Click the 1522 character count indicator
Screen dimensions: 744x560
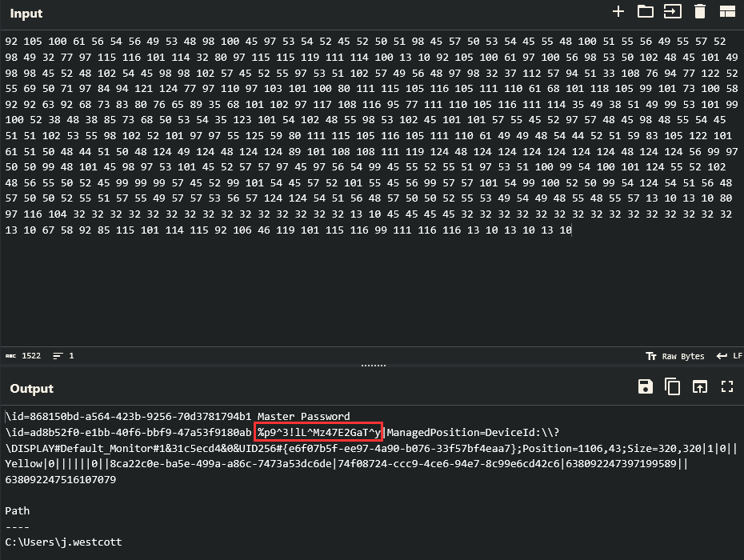[x=24, y=356]
